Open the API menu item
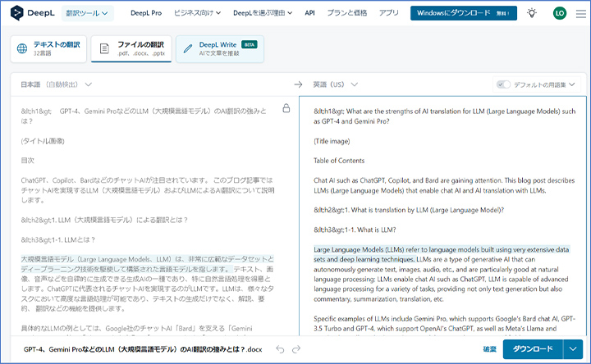 tap(309, 13)
